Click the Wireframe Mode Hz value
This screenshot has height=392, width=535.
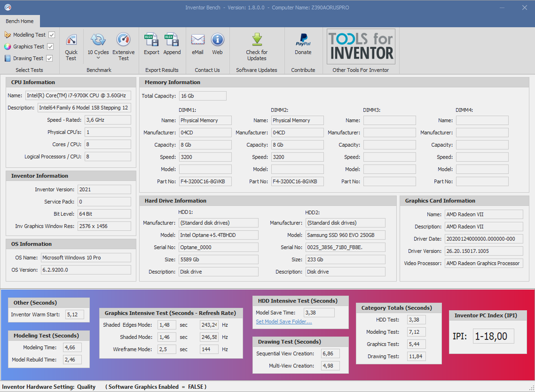point(209,349)
